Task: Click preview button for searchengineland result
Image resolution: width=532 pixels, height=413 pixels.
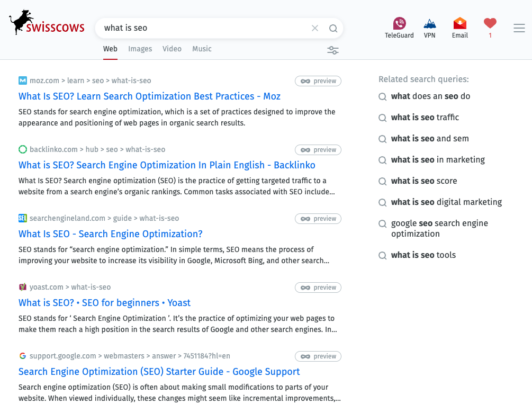Action: (x=318, y=219)
